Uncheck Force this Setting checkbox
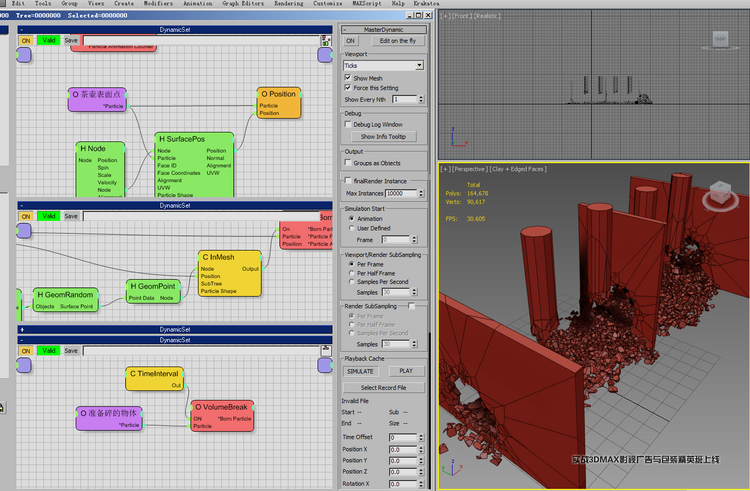Viewport: 750px width, 491px height. pos(348,87)
